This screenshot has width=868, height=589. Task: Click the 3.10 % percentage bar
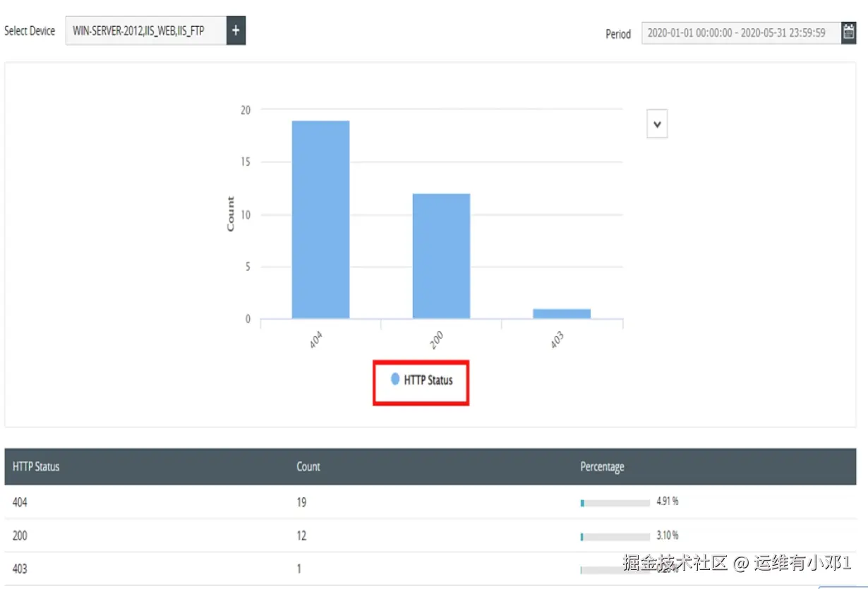point(615,537)
